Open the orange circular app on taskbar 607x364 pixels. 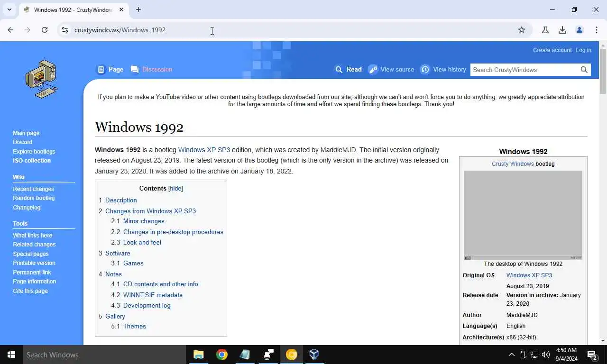292,355
